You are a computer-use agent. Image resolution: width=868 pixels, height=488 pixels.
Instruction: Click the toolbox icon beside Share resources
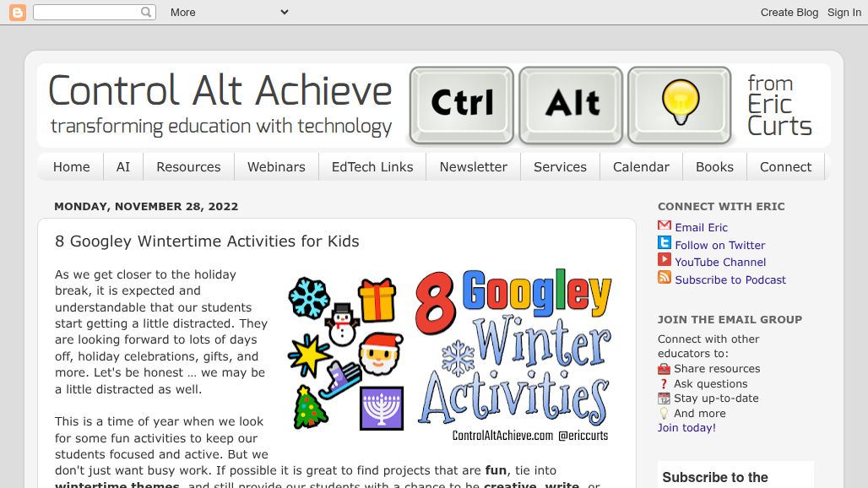[664, 368]
